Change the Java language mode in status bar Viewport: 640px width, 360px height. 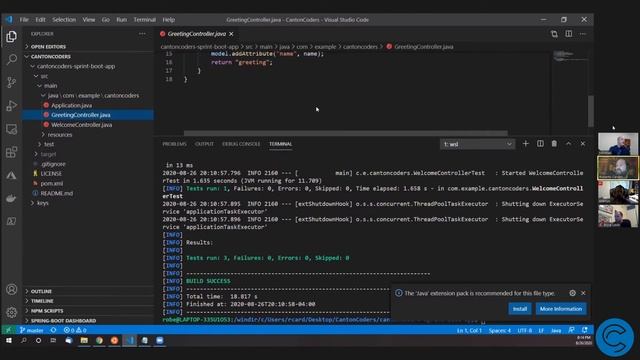click(x=556, y=330)
